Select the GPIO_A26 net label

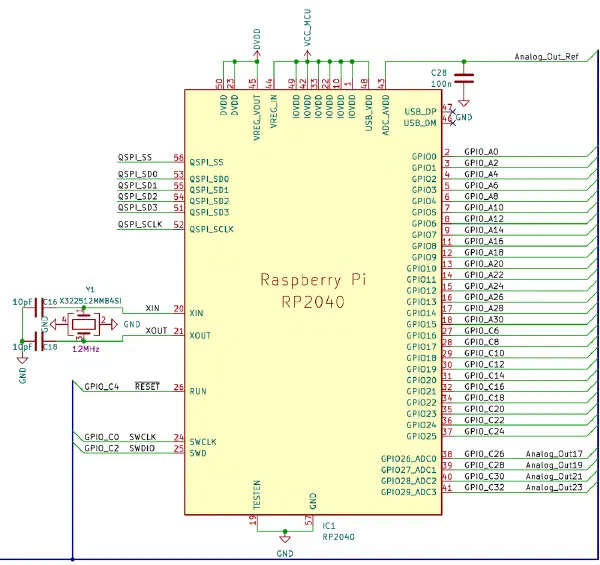[484, 297]
